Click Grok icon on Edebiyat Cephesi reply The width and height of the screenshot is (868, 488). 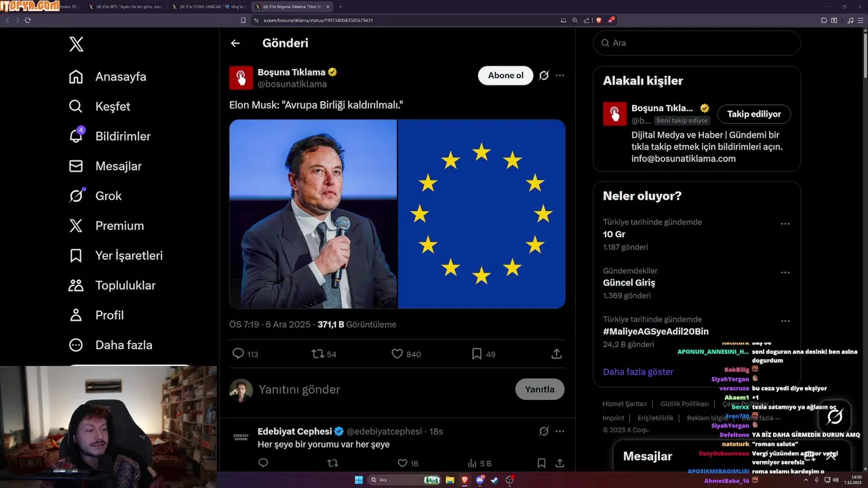(544, 432)
